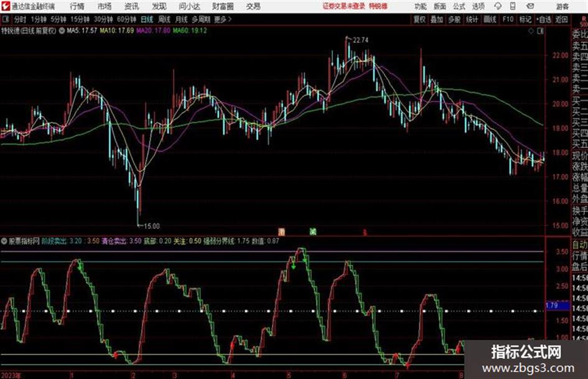The width and height of the screenshot is (588, 379).
Task: Expand the main chart indicator dropdown arrow
Action: [62, 30]
